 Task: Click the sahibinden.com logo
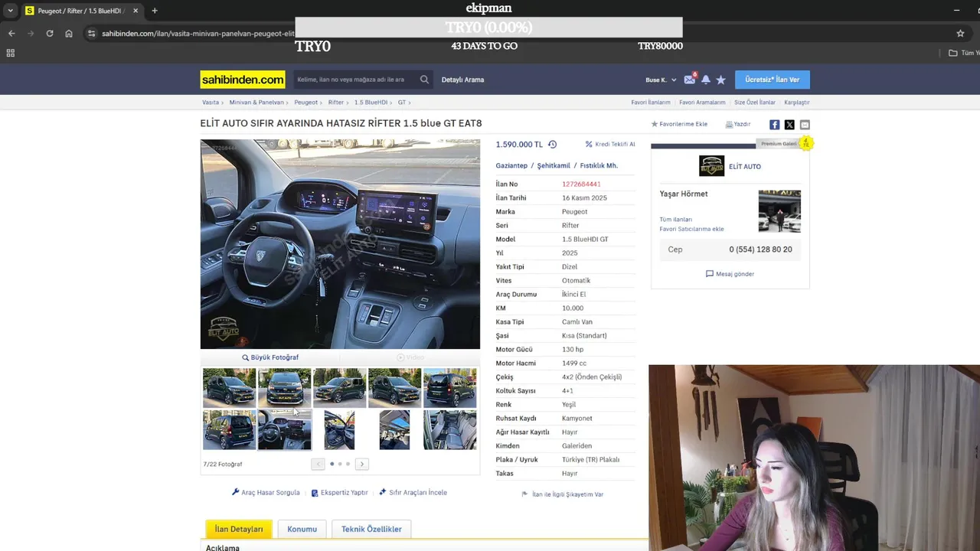pos(243,80)
